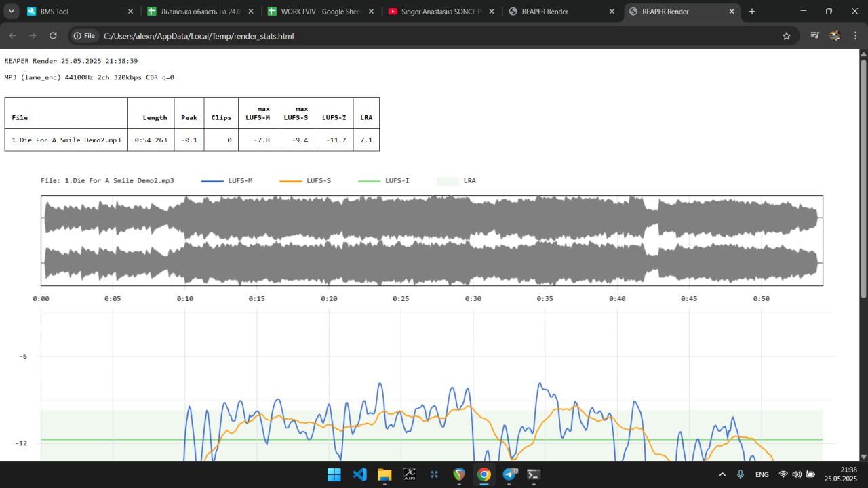Close the BMS Tool tab

[x=130, y=12]
